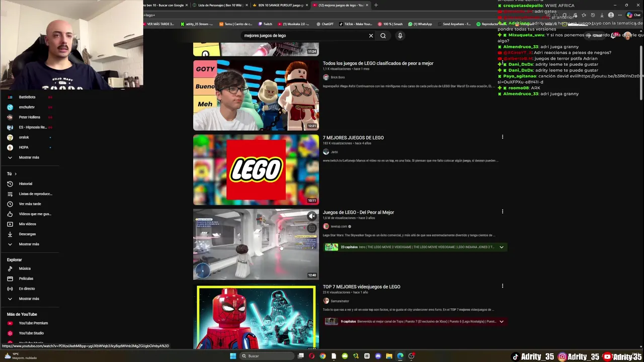Open the 'TOP 7 MEJORES videojuegos de LEGO' title
Viewport: 644px width, 362px height.
point(361,287)
